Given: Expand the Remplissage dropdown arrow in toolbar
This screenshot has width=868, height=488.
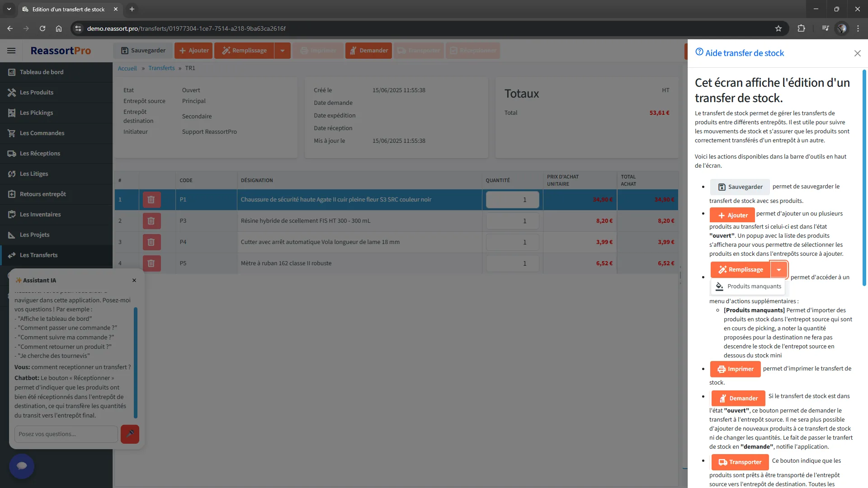Looking at the screenshot, I should [x=283, y=51].
